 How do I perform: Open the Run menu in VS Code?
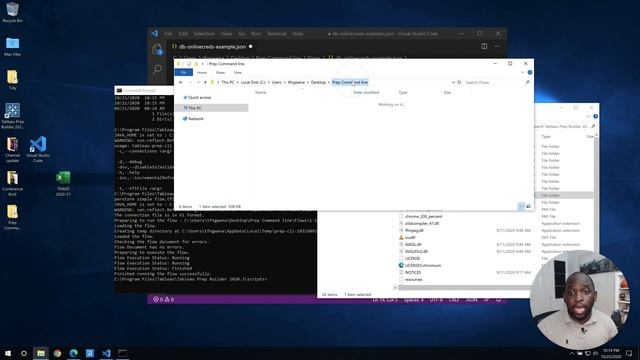pyautogui.click(x=256, y=34)
